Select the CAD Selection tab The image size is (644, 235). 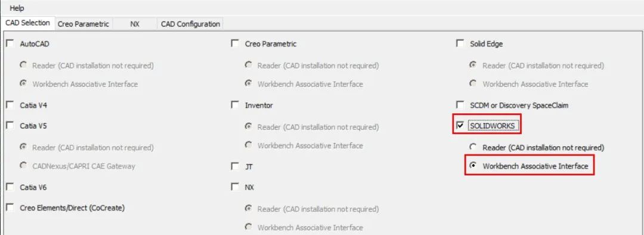[x=27, y=23]
